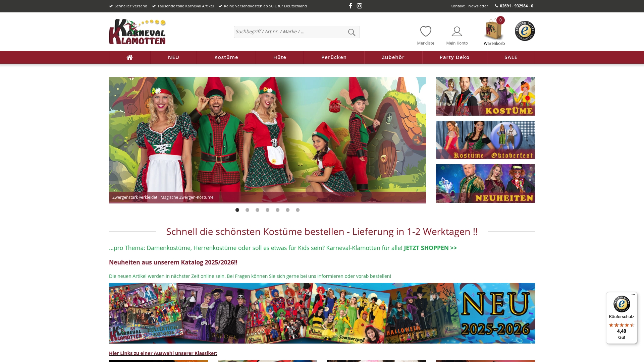Open the Party Deko menu

(454, 57)
